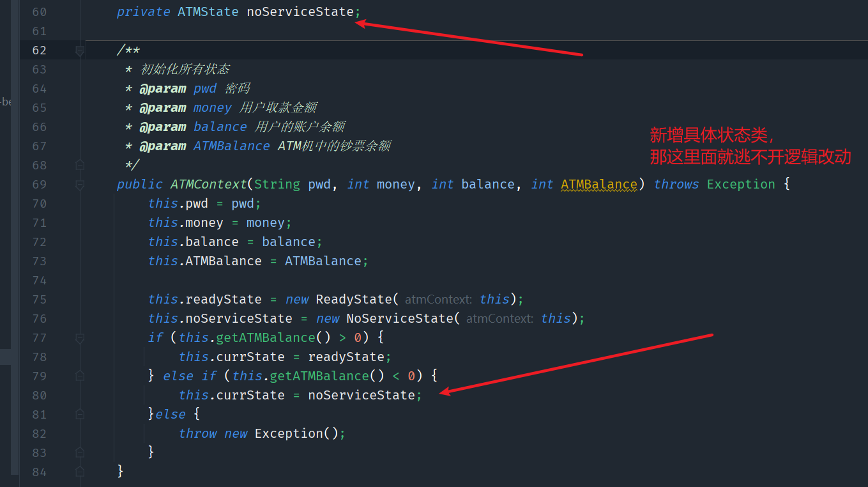This screenshot has height=487, width=868.
Task: Click the throws keyword on line 69
Action: coord(676,184)
